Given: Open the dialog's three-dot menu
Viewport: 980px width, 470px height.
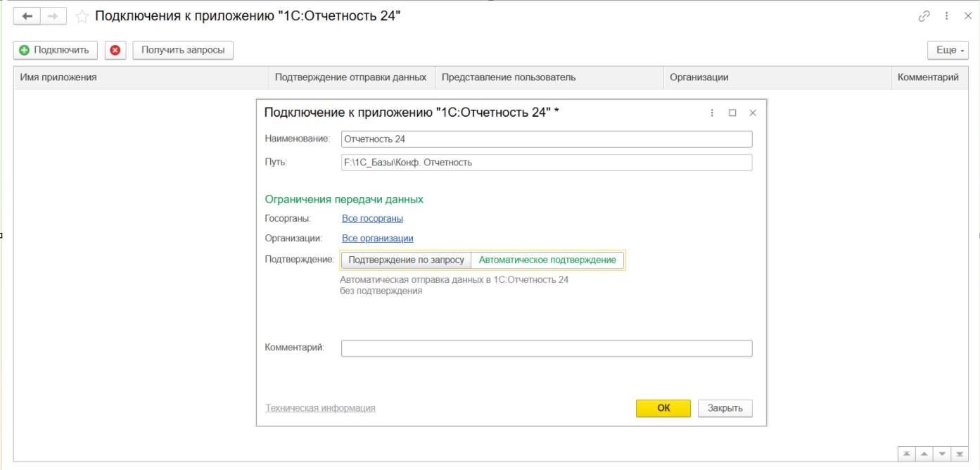Looking at the screenshot, I should [712, 113].
